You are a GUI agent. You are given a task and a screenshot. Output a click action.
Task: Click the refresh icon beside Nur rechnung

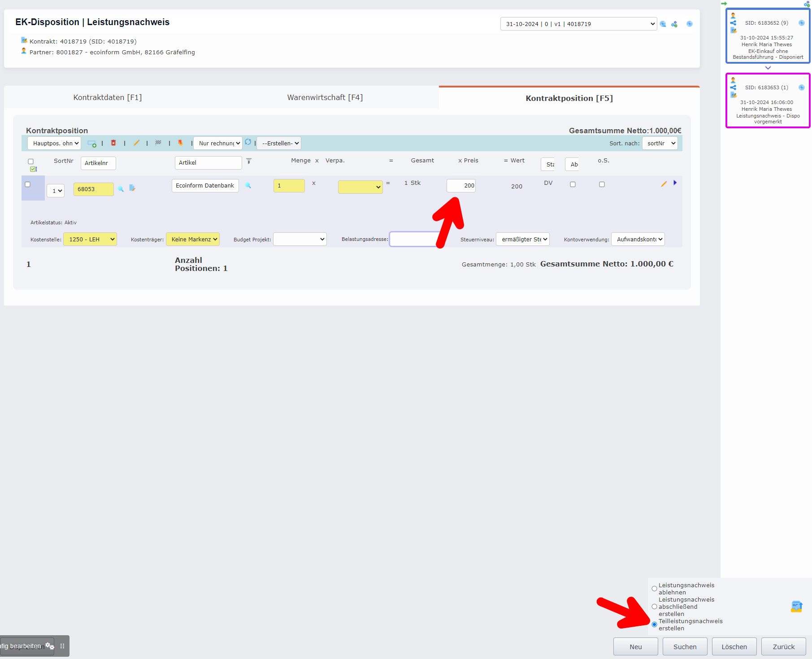coord(248,142)
